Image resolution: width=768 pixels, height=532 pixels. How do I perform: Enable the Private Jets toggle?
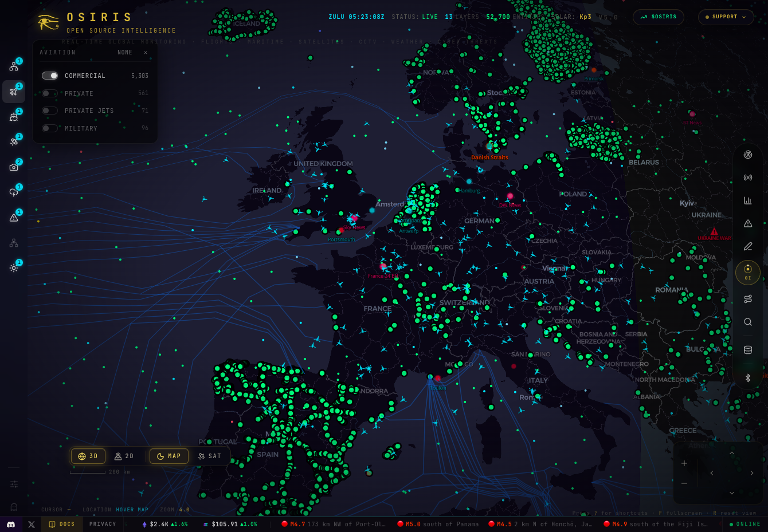[x=50, y=111]
